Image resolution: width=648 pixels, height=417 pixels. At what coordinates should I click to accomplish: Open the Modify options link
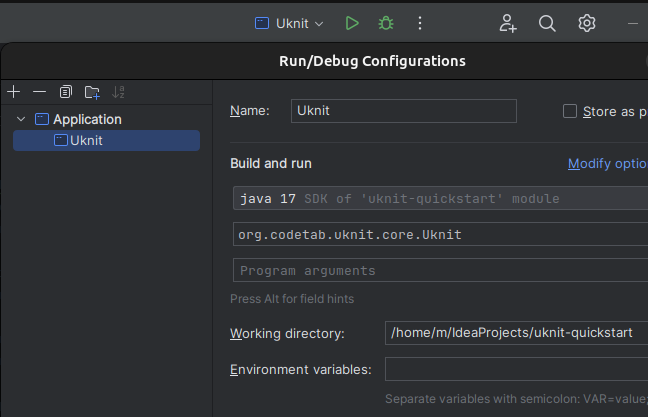(x=608, y=164)
